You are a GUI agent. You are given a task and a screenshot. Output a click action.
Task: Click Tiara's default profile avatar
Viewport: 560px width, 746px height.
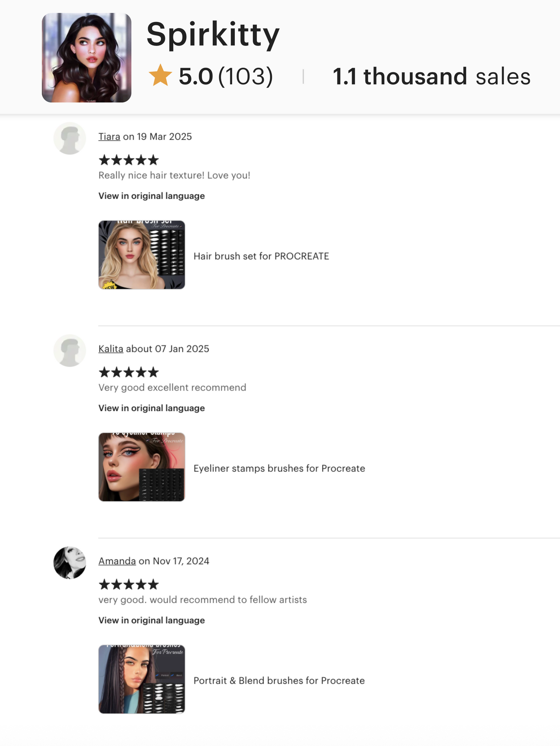[x=70, y=138]
